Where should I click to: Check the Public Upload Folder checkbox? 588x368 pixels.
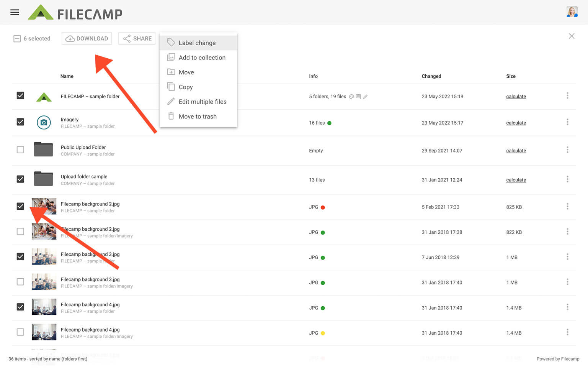(x=20, y=149)
